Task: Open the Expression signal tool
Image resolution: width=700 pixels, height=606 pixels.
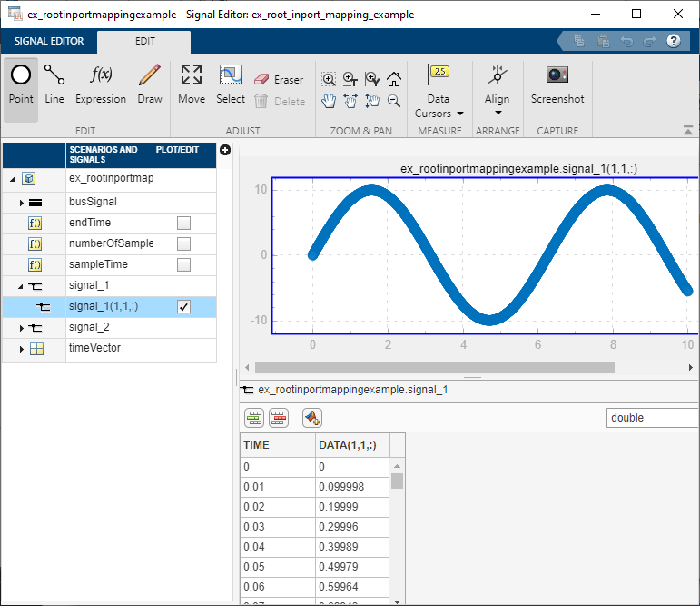Action: 101,84
